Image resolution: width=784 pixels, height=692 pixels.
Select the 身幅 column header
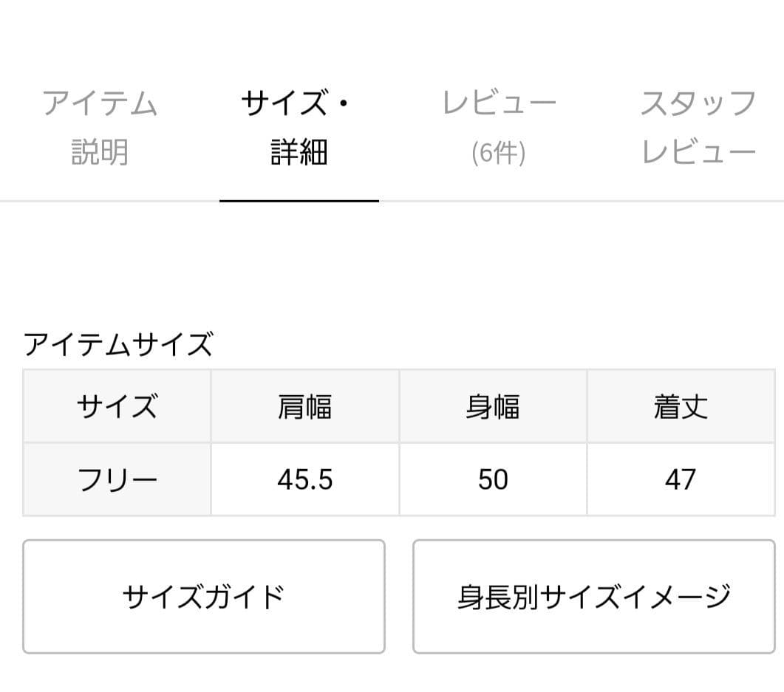pos(494,406)
